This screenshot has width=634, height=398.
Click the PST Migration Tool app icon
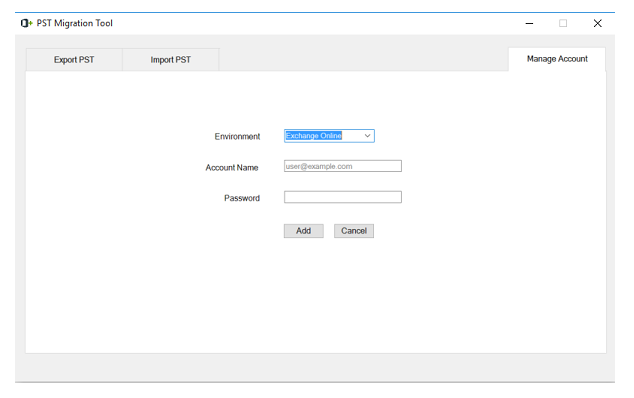tap(26, 23)
